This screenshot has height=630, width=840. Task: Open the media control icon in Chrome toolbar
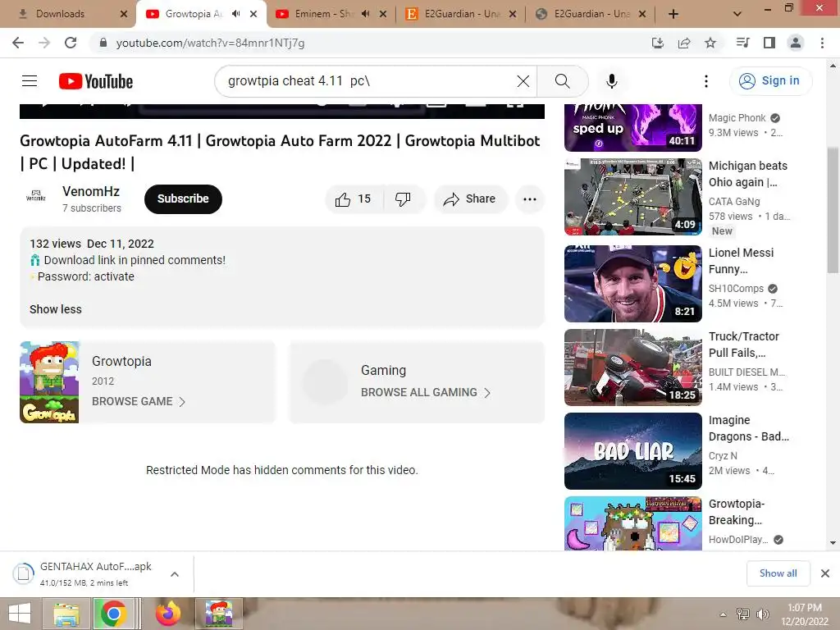743,43
